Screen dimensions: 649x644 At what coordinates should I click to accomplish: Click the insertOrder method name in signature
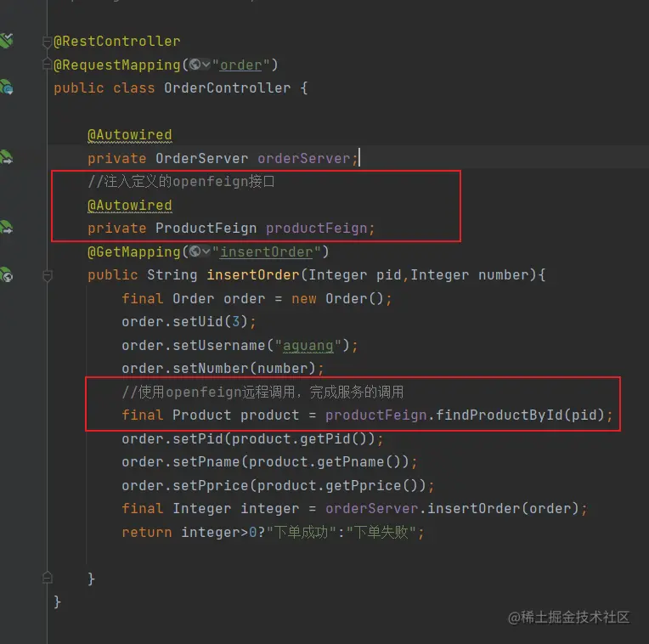click(x=253, y=274)
